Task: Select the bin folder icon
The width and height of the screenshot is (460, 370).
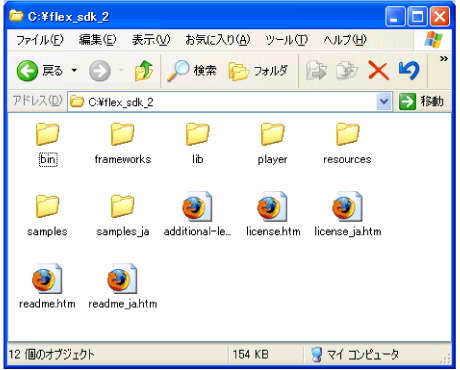Action: click(x=48, y=134)
